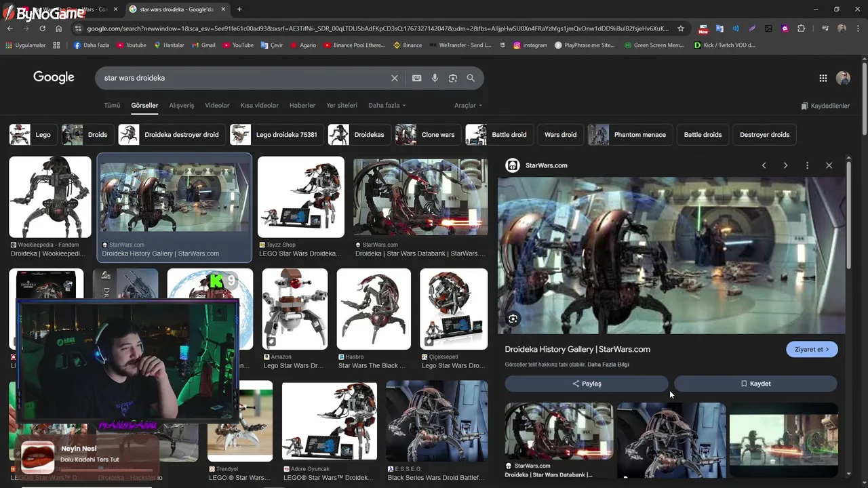Image resolution: width=868 pixels, height=488 pixels.
Task: Select the Lego droideka 75381 chip
Action: pos(275,135)
